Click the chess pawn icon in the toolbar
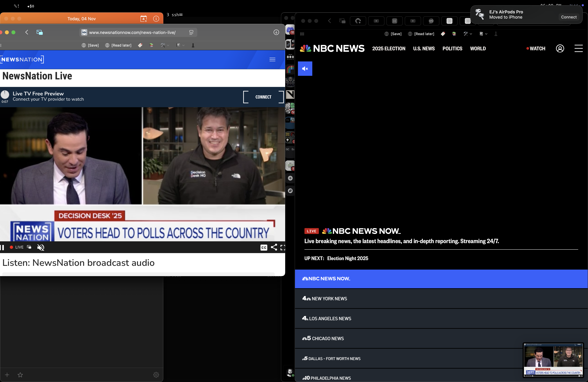Image resolution: width=588 pixels, height=382 pixels. click(193, 45)
